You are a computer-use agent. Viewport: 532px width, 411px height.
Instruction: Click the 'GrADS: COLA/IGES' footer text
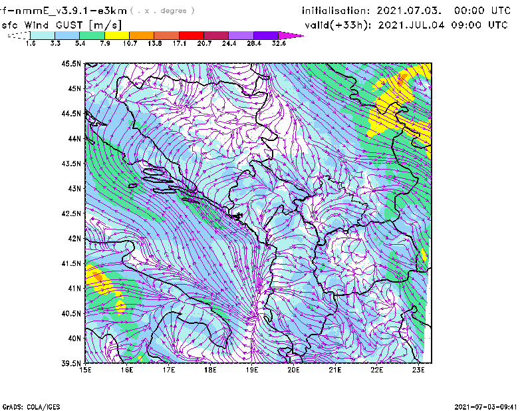coord(31,407)
